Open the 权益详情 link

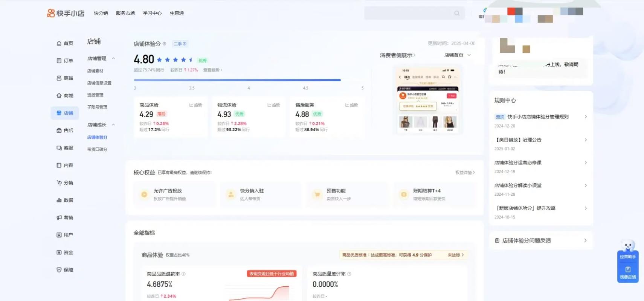pyautogui.click(x=465, y=173)
